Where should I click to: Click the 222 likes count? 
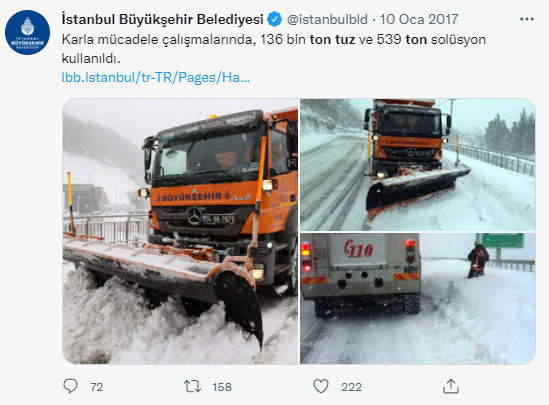(352, 387)
